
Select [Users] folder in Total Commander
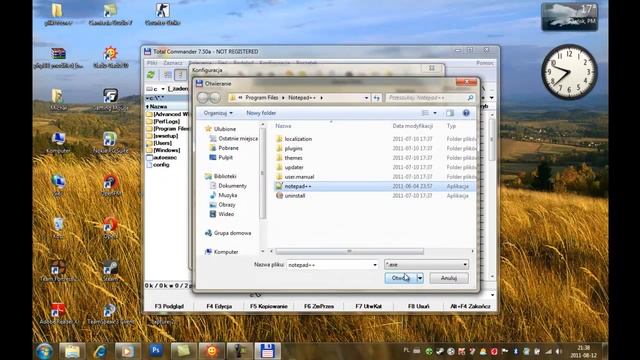tap(162, 143)
